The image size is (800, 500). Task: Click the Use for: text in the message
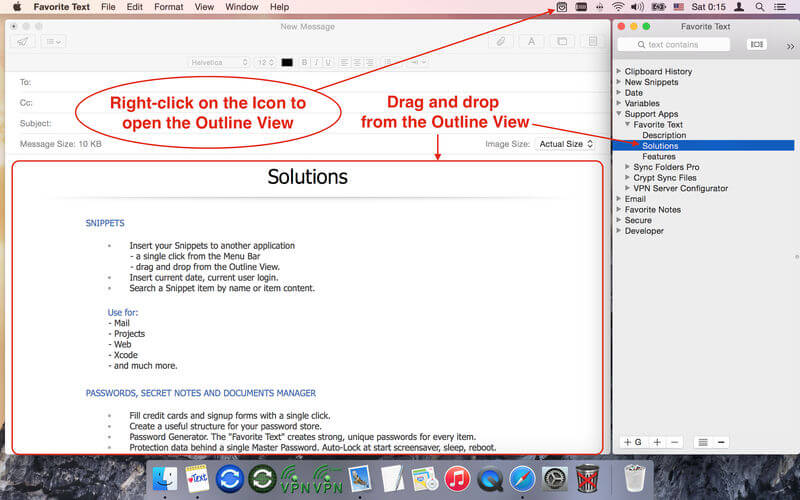122,312
